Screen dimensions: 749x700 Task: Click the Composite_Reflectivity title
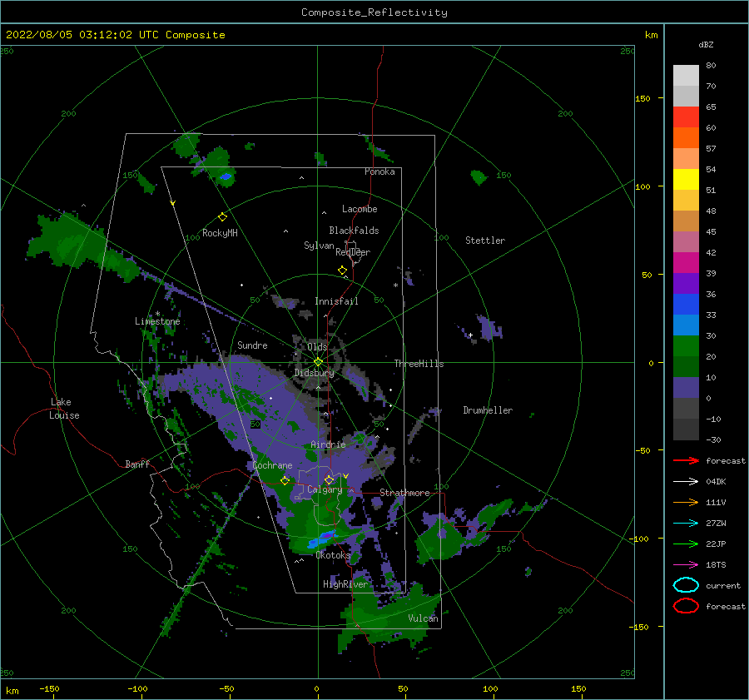pos(374,12)
